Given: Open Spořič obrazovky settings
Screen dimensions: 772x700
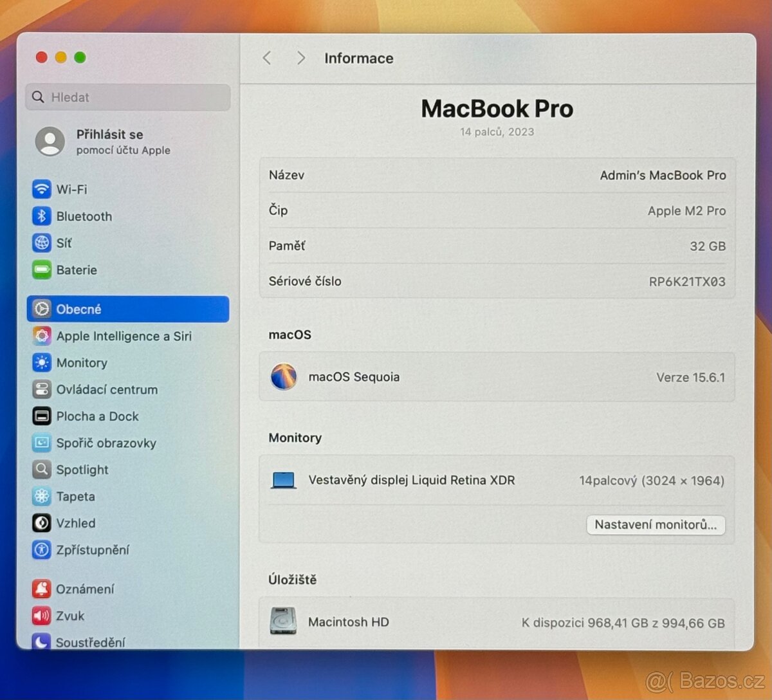Looking at the screenshot, I should (106, 443).
